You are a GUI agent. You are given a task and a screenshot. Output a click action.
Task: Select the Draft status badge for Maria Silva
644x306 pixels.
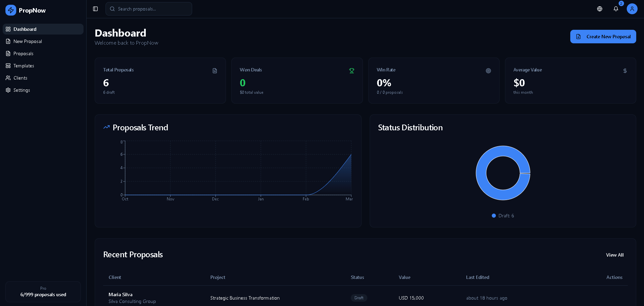pos(359,298)
